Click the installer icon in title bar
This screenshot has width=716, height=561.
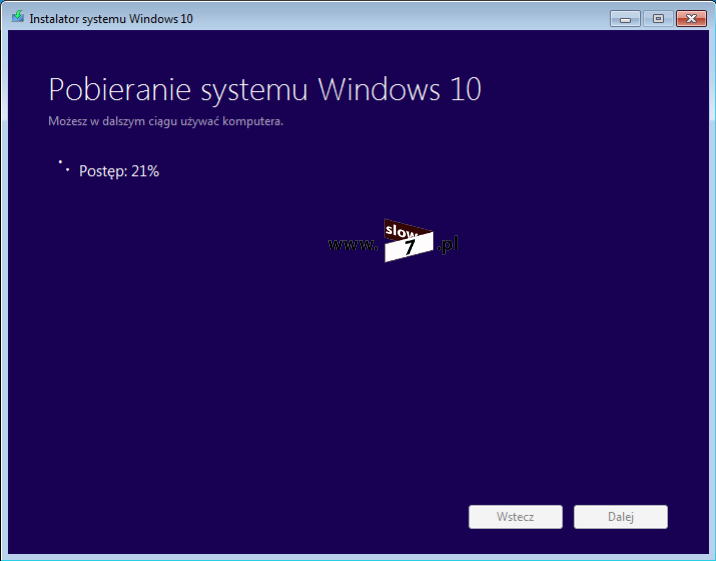pyautogui.click(x=18, y=17)
